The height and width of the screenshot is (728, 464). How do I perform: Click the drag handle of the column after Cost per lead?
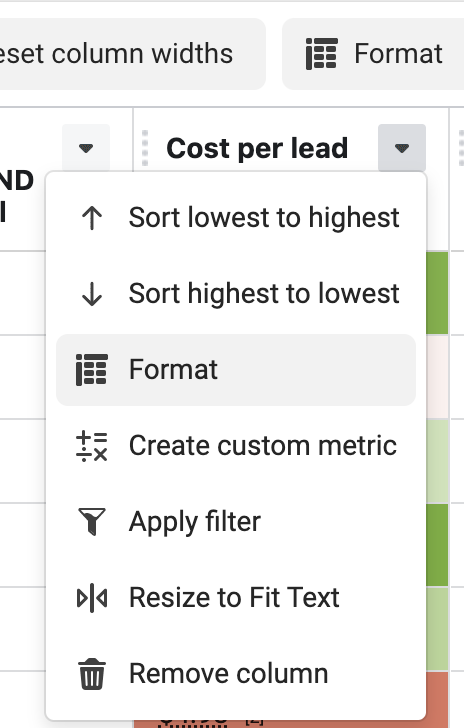point(461,148)
